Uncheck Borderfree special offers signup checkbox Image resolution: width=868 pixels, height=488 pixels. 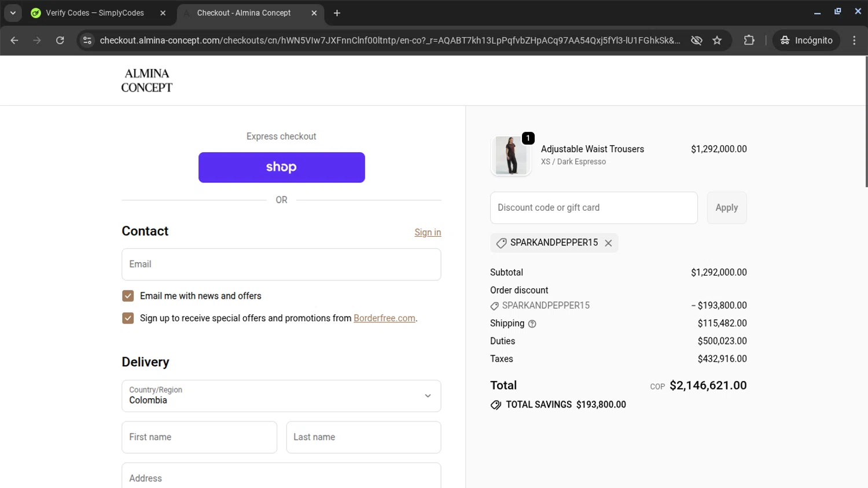point(128,318)
